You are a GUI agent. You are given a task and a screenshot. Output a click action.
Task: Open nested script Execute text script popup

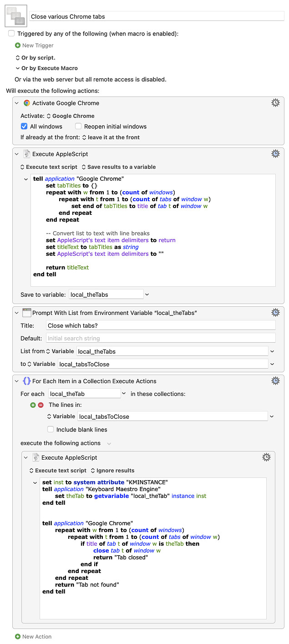pos(58,471)
